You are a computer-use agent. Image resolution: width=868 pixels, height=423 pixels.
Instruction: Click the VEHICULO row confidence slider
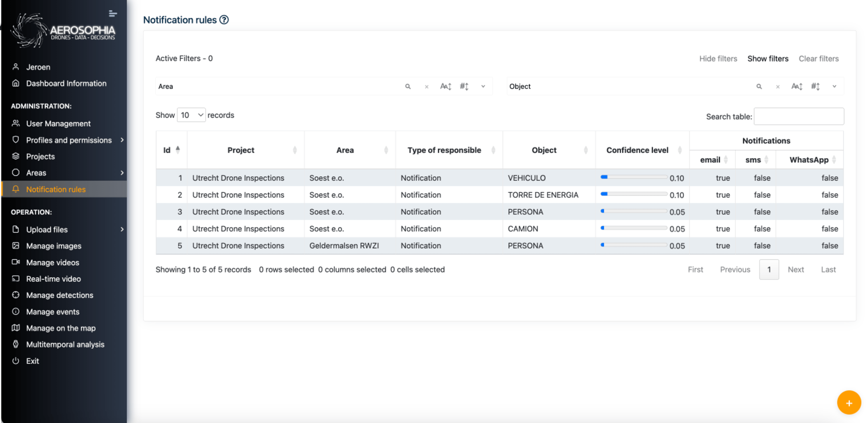[x=634, y=177]
